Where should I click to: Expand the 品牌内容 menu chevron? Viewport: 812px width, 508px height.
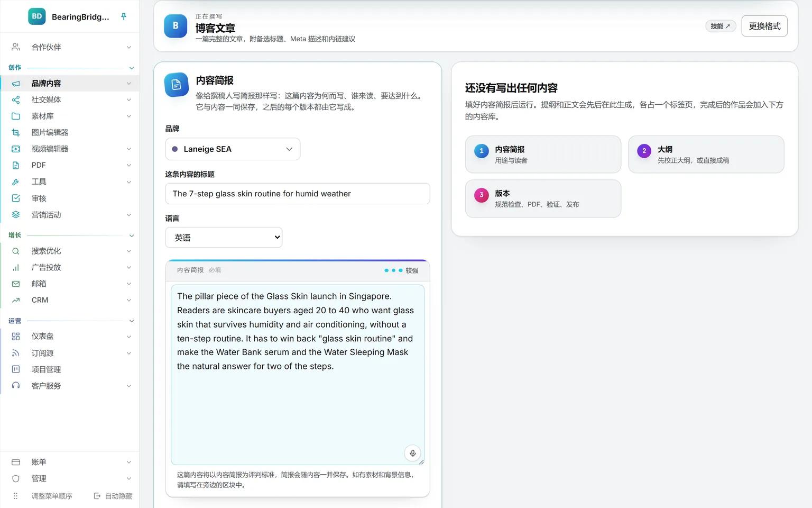(129, 83)
